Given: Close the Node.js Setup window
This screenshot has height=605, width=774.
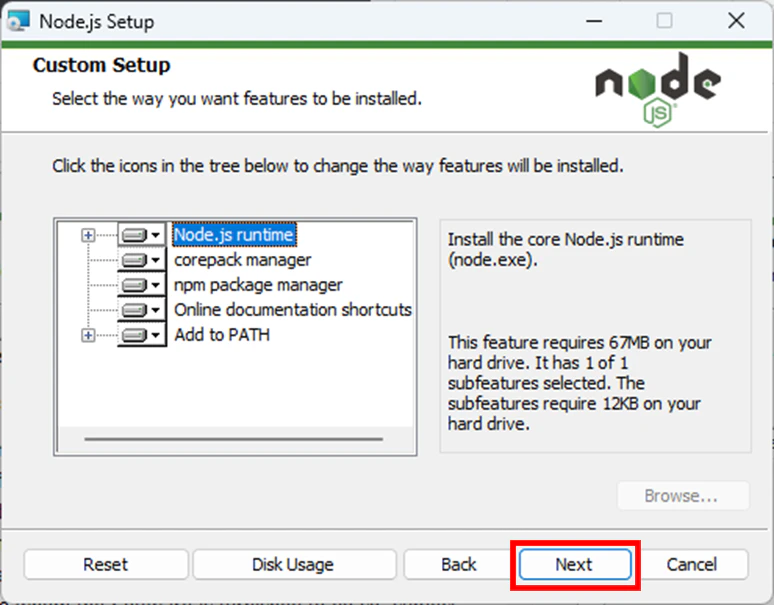Looking at the screenshot, I should click(736, 21).
